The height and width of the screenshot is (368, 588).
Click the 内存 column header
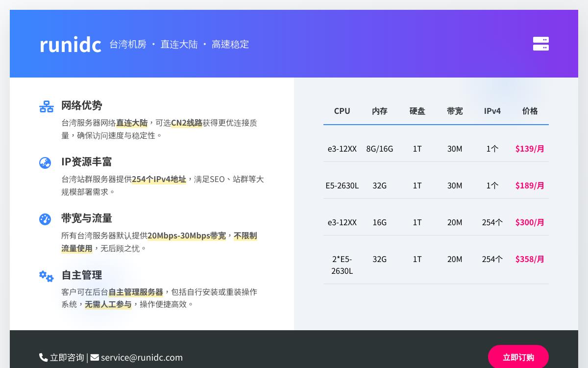point(380,111)
